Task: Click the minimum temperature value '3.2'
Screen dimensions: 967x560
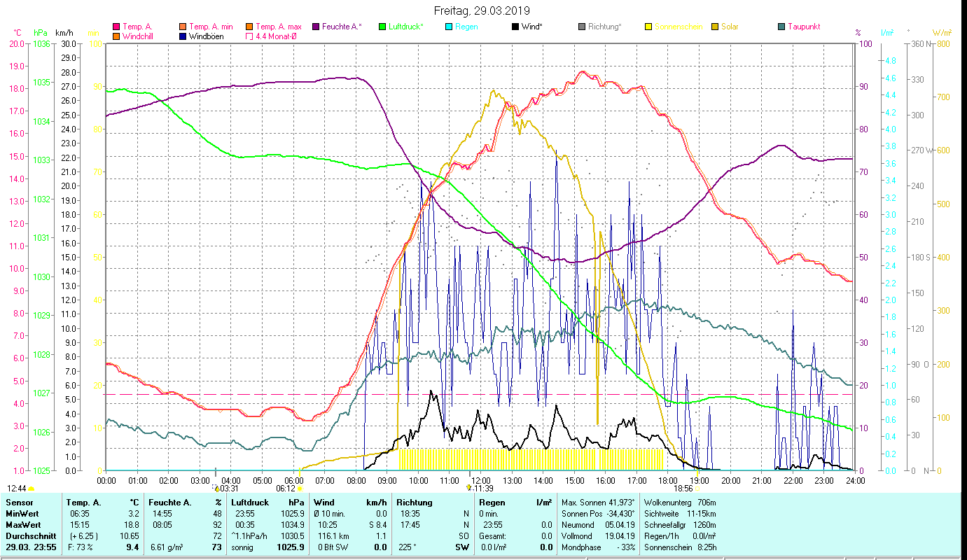Action: point(134,514)
